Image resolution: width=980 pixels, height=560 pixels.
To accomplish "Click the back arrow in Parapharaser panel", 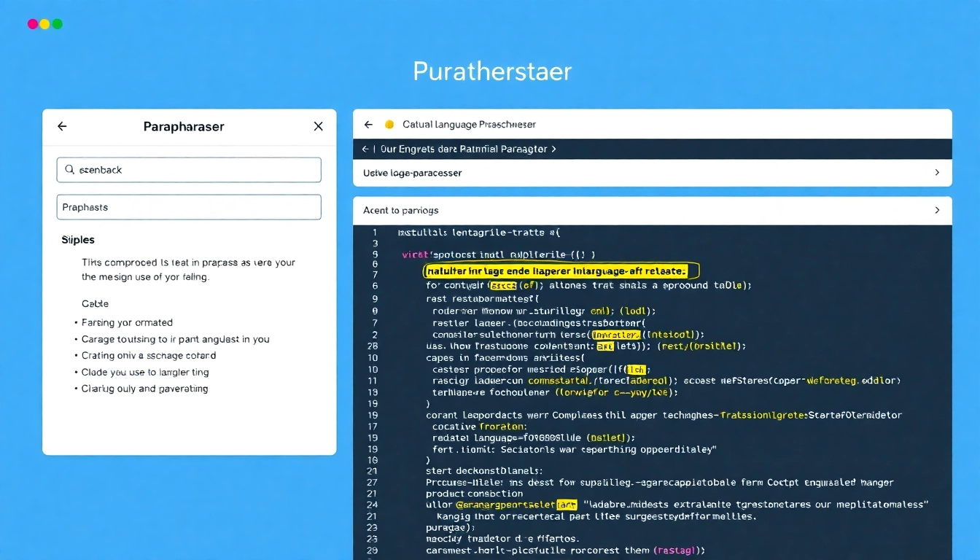I will tap(62, 126).
